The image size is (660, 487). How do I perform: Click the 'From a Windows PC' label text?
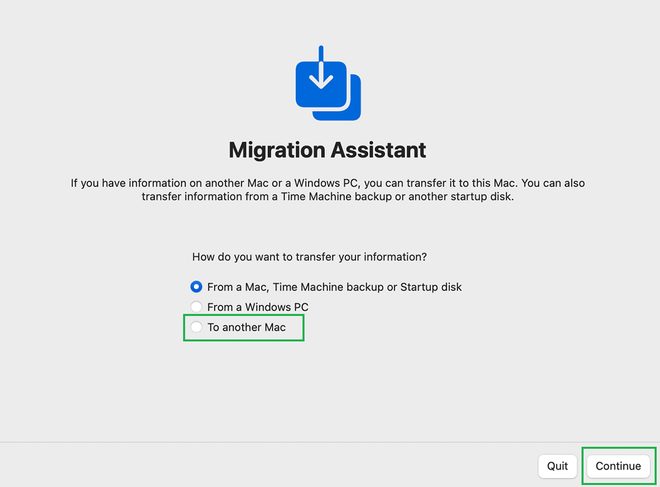point(258,307)
